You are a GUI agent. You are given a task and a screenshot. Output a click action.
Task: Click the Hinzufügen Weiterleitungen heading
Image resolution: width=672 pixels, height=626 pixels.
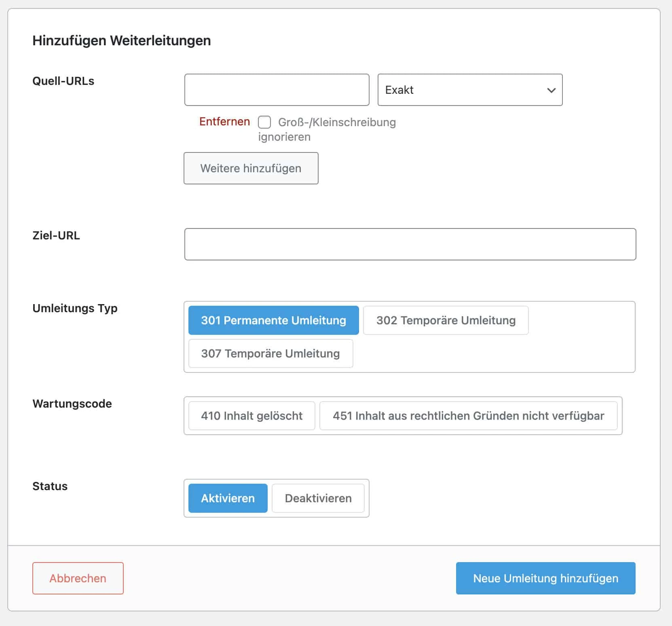[x=121, y=40]
